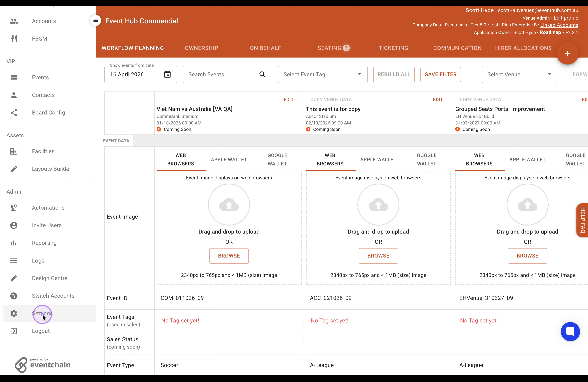Open the Roadmap link
The height and width of the screenshot is (382, 588).
550,33
